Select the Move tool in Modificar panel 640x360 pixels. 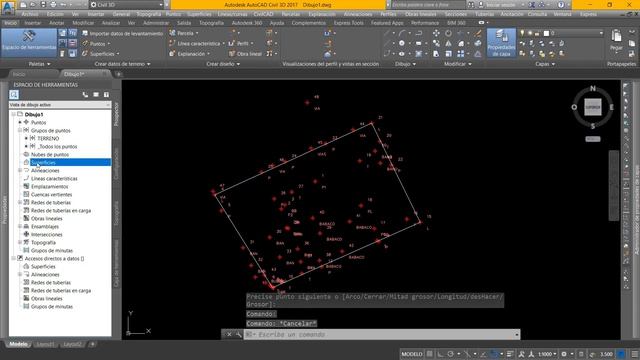point(436,33)
